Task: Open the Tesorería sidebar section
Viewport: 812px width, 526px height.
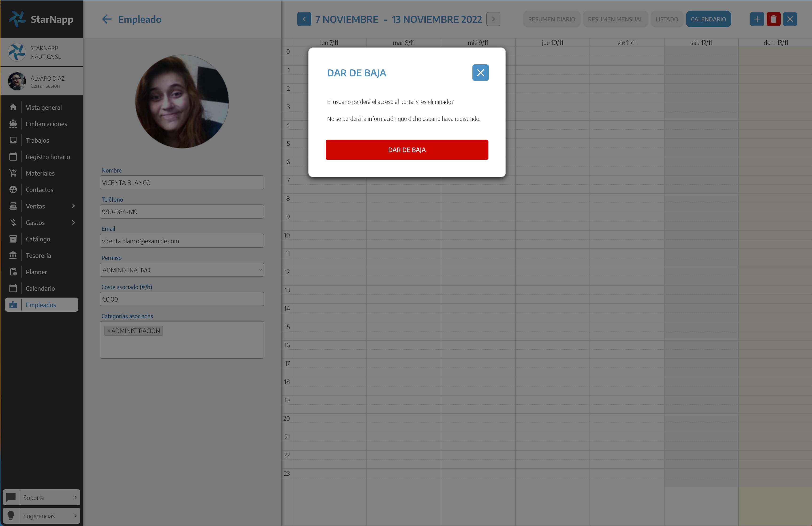Action: click(38, 256)
